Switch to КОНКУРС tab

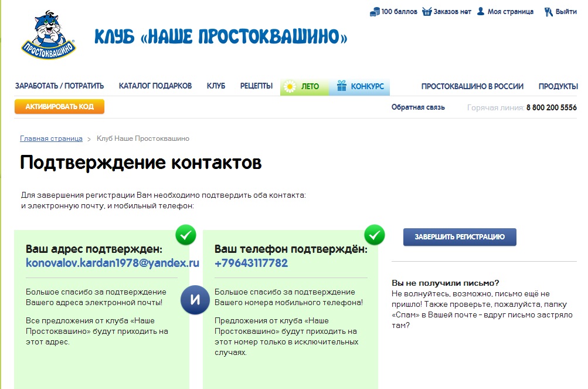[359, 87]
